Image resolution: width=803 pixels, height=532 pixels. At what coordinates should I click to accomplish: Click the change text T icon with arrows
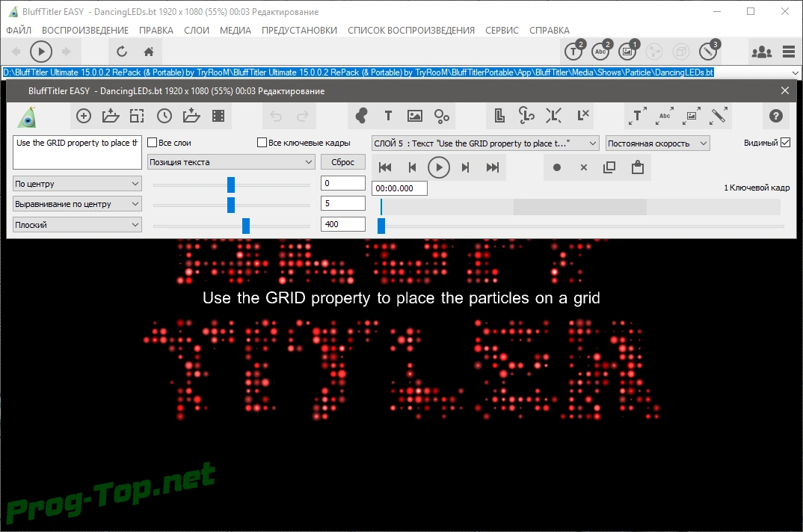pyautogui.click(x=638, y=117)
